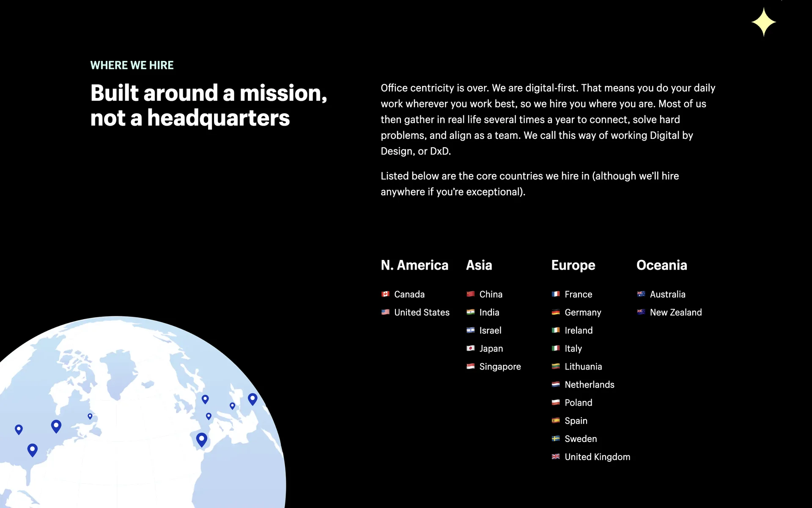812x508 pixels.
Task: Click the yellow four-point star icon
Action: click(x=763, y=22)
